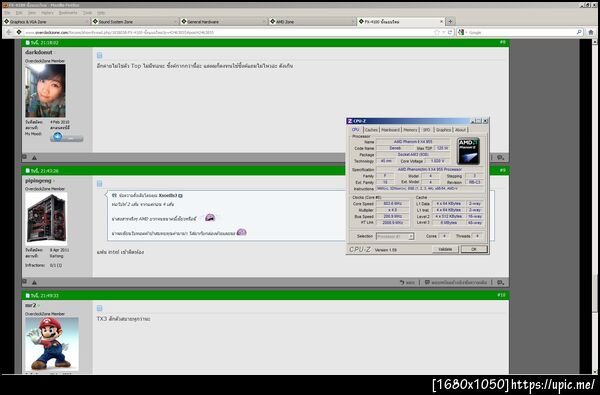The height and width of the screenshot is (395, 600).
Task: Reply to piplogeng's post
Action: coord(407,282)
